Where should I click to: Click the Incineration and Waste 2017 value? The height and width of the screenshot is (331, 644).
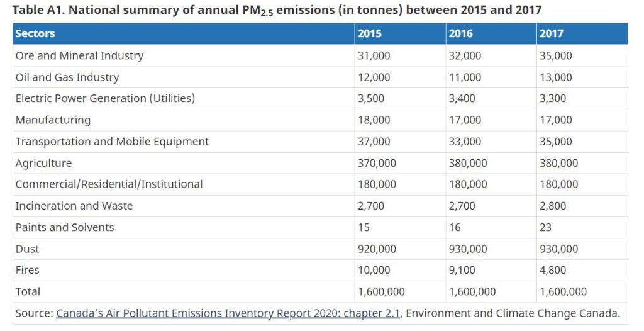point(553,206)
